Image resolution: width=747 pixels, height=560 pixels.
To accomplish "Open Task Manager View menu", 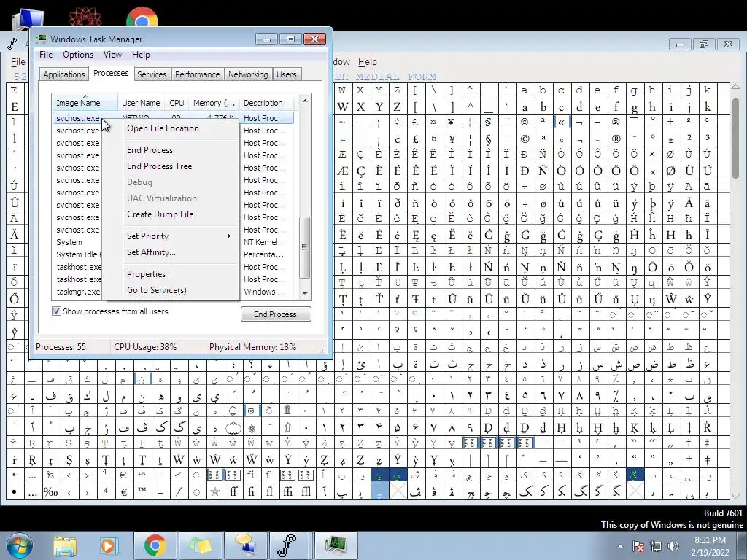I will [112, 55].
